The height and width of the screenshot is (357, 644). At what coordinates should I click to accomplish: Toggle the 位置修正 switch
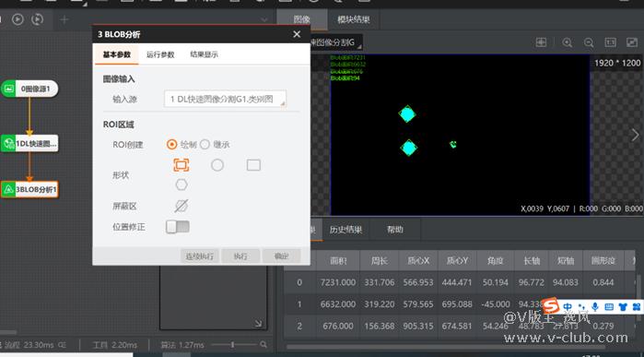pos(178,227)
